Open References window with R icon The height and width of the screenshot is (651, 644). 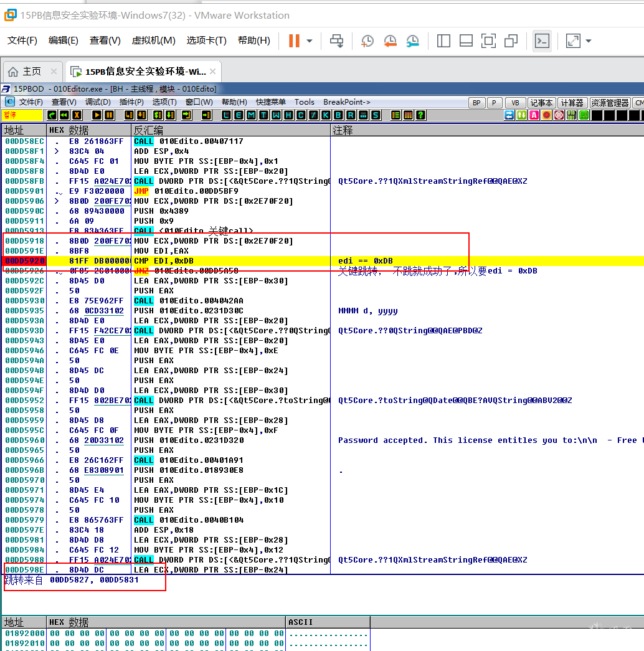pos(351,115)
